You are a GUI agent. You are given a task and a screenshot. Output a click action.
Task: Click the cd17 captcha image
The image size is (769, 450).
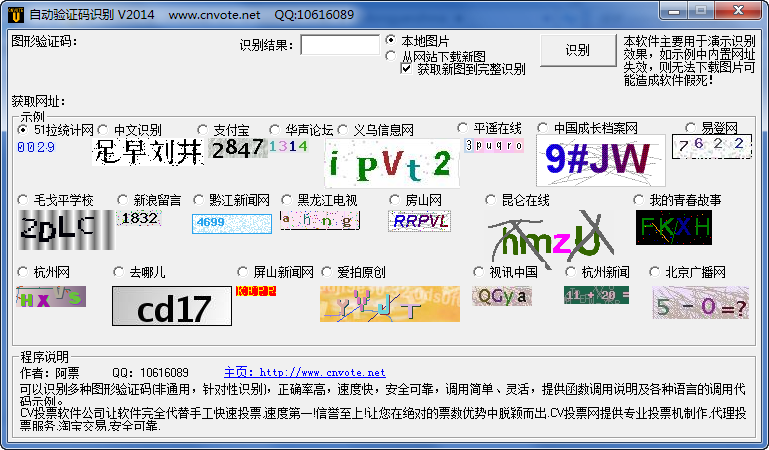171,306
